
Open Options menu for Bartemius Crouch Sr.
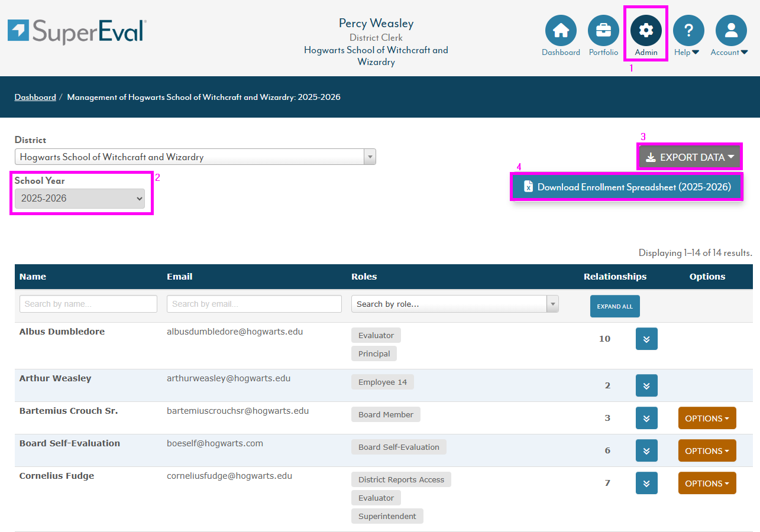tap(707, 418)
